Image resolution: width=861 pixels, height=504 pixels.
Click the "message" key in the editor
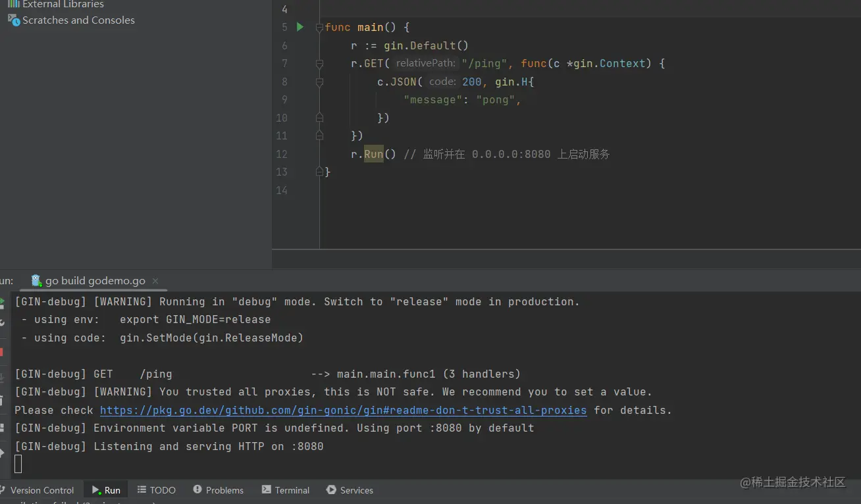pyautogui.click(x=432, y=100)
